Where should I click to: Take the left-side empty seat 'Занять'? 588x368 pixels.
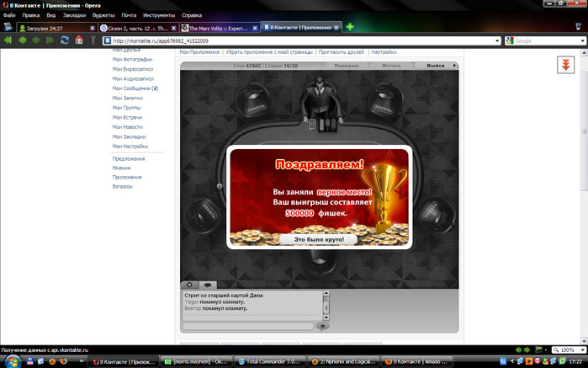[203, 216]
